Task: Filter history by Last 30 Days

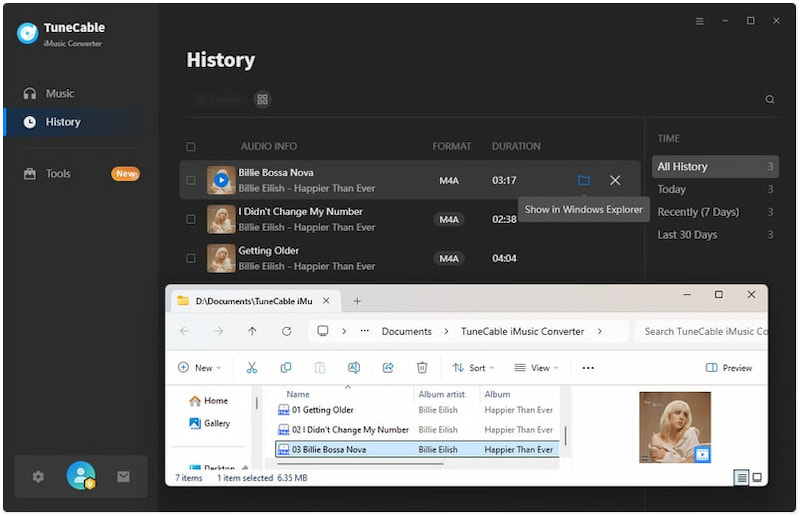Action: tap(687, 235)
